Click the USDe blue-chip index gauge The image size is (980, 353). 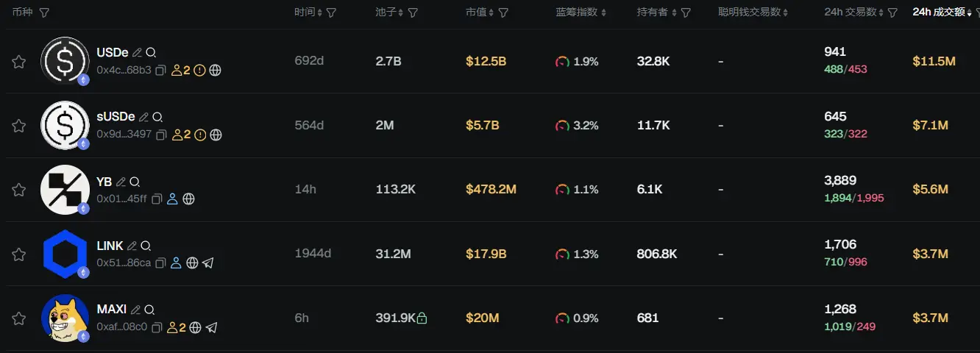(x=563, y=62)
